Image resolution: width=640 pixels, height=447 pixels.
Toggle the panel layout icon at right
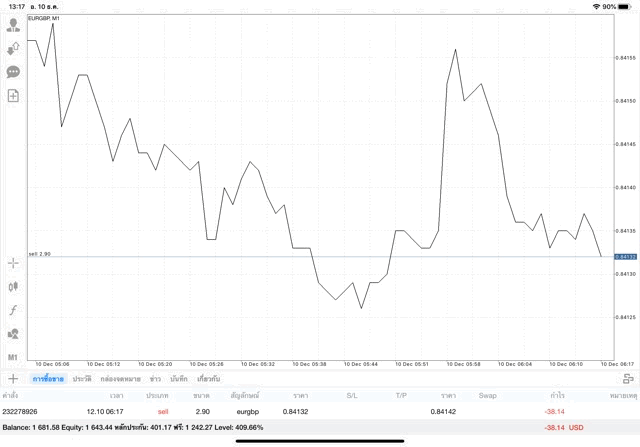628,379
